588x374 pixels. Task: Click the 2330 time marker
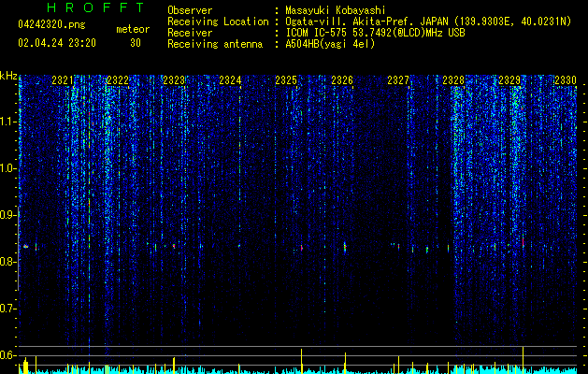tap(566, 80)
